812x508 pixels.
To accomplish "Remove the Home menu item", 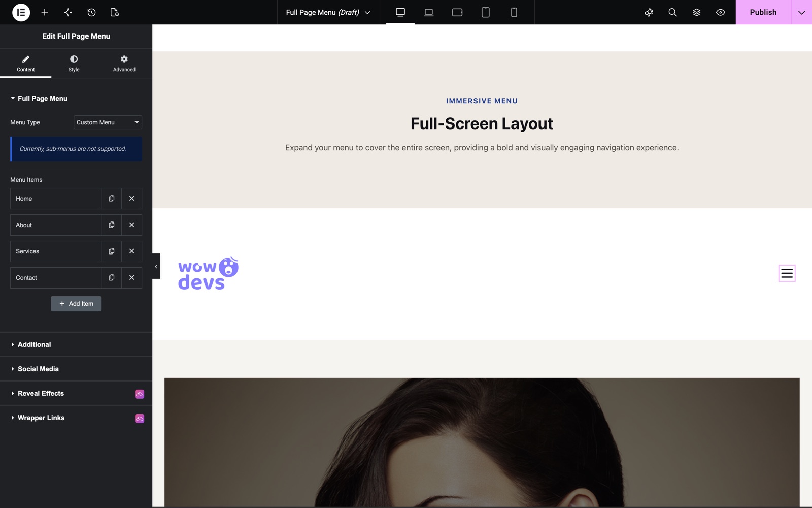I will pos(132,199).
